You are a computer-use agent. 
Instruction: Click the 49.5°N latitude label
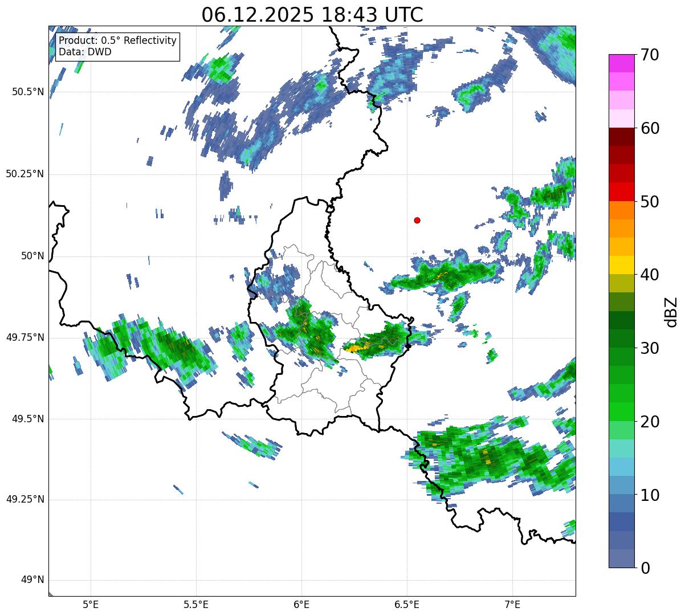tap(28, 419)
